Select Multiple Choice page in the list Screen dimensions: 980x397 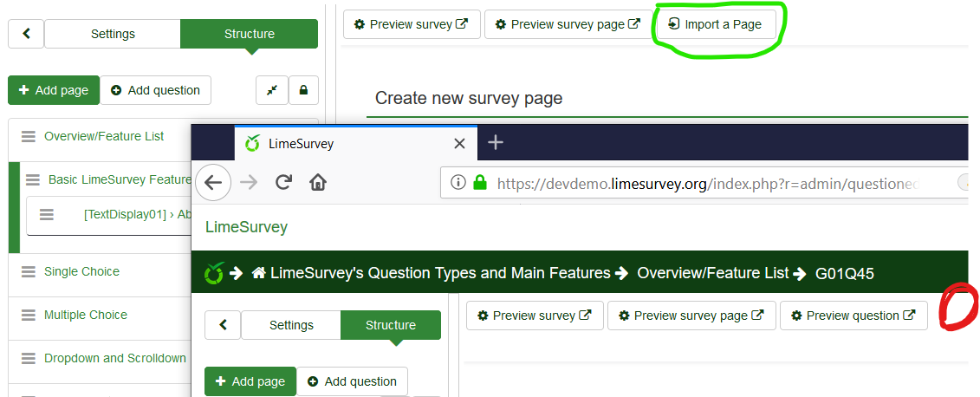(x=86, y=315)
